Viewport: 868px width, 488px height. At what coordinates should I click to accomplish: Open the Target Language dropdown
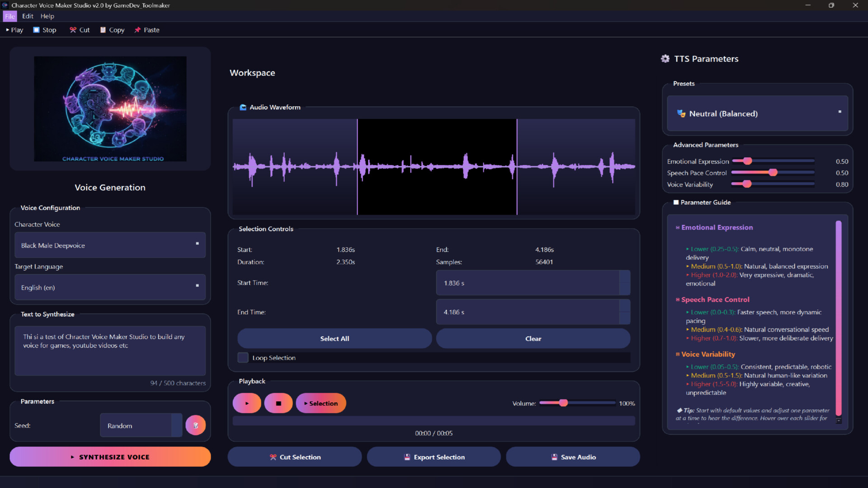coord(109,287)
